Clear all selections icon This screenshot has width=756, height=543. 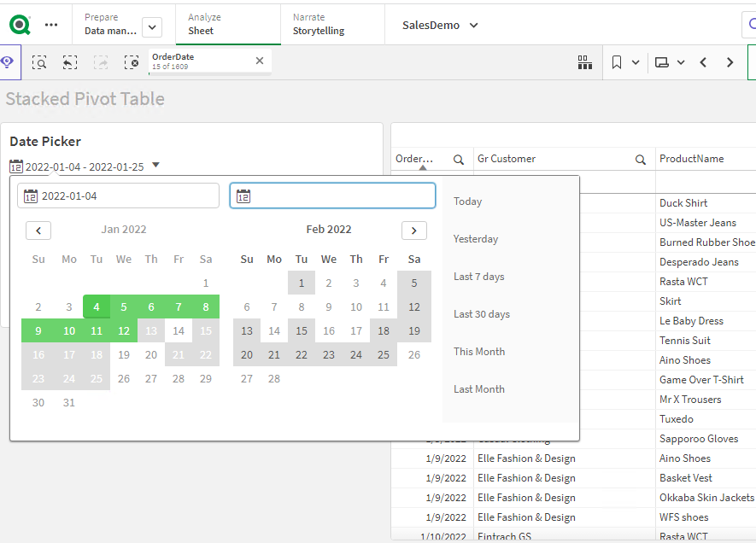click(x=132, y=62)
